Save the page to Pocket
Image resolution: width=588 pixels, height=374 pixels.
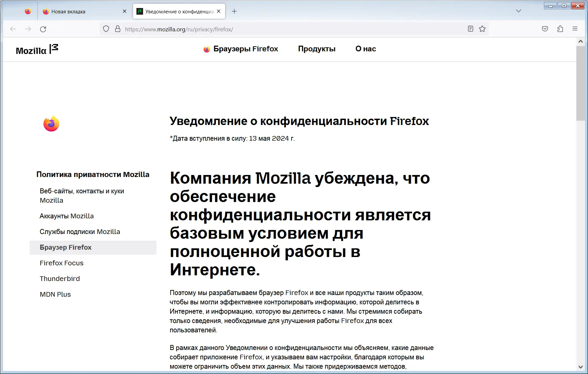[544, 29]
